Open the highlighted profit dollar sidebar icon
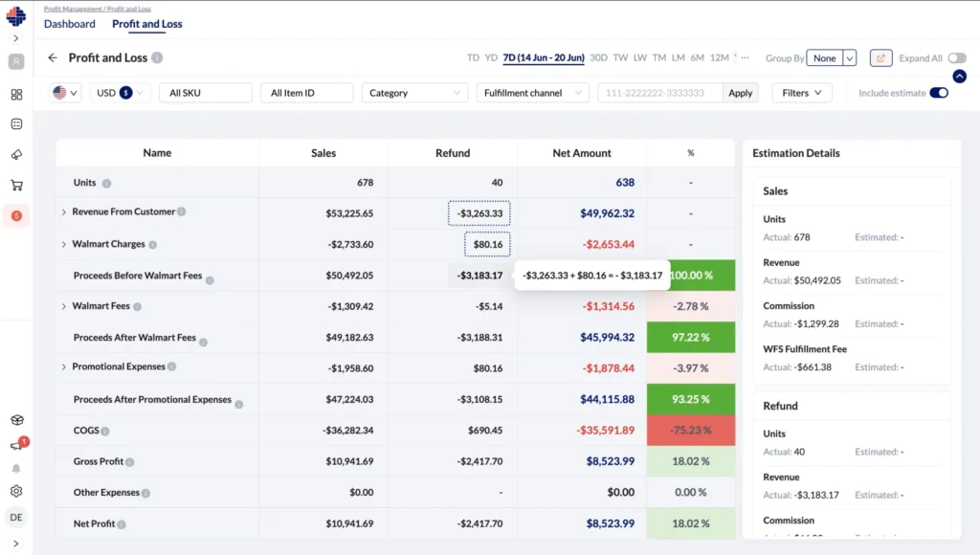 [17, 215]
